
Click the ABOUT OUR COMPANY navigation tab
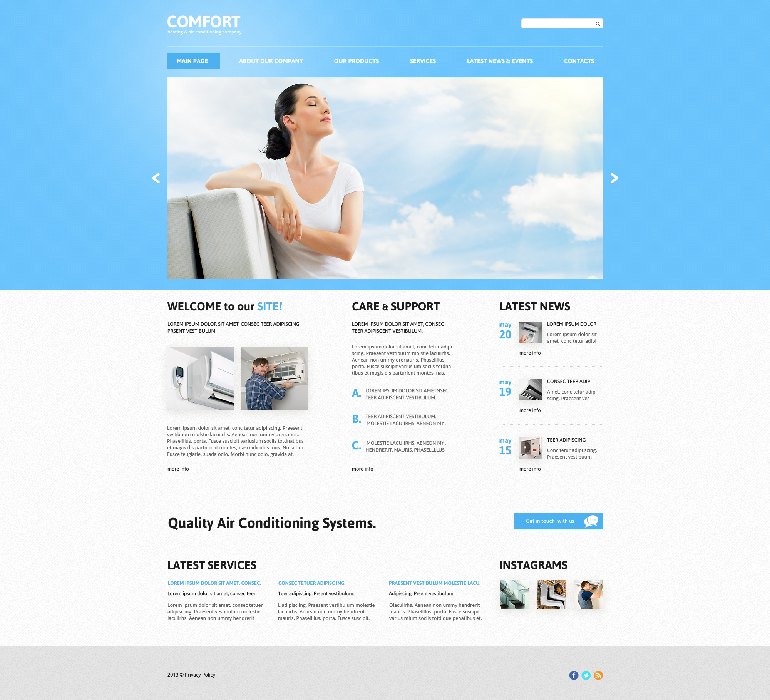[x=271, y=60]
